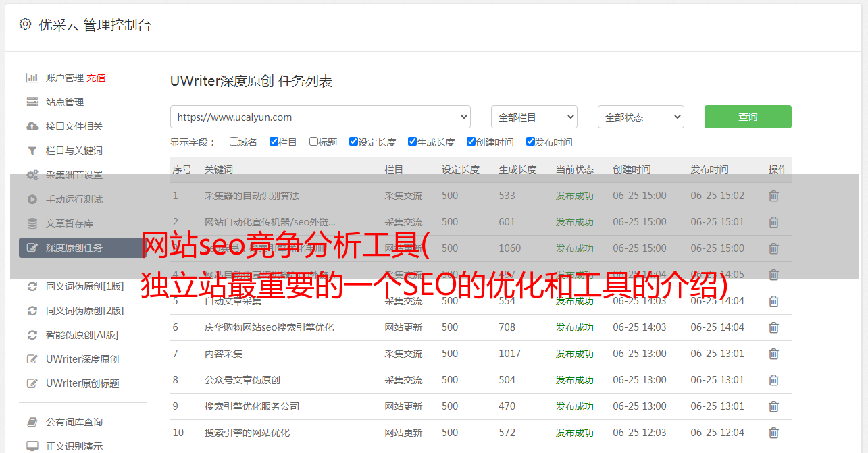Click the 接口文件相关 cloud icon

click(x=32, y=126)
